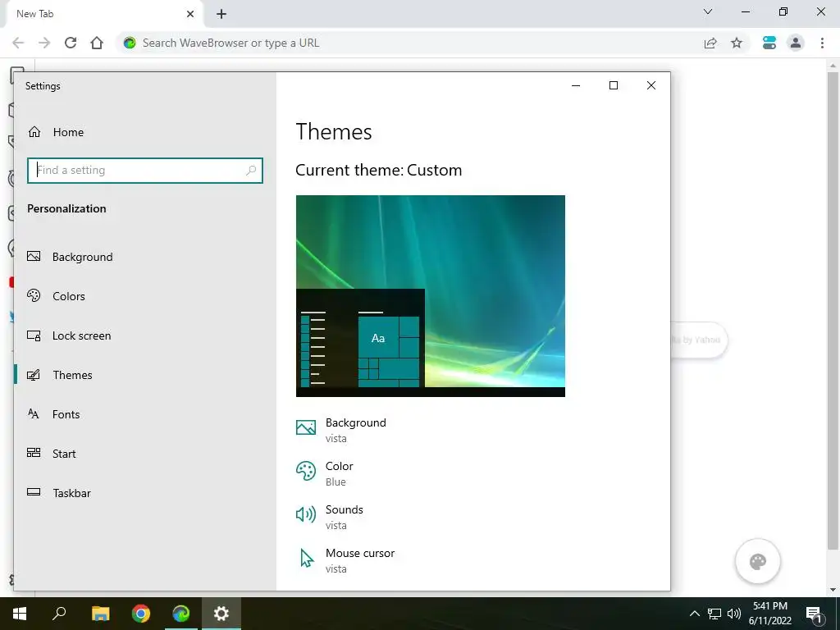
Task: Click volume icon in system tray
Action: click(x=734, y=614)
